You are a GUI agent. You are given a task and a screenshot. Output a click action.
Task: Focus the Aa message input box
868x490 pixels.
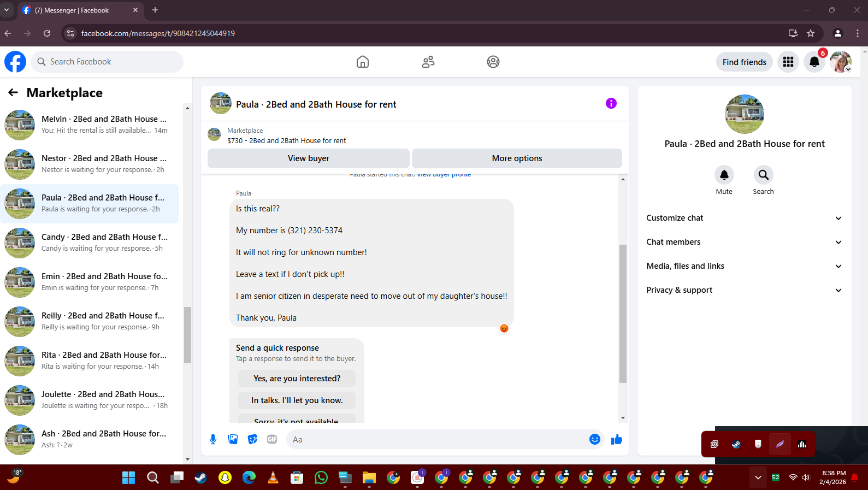[437, 439]
